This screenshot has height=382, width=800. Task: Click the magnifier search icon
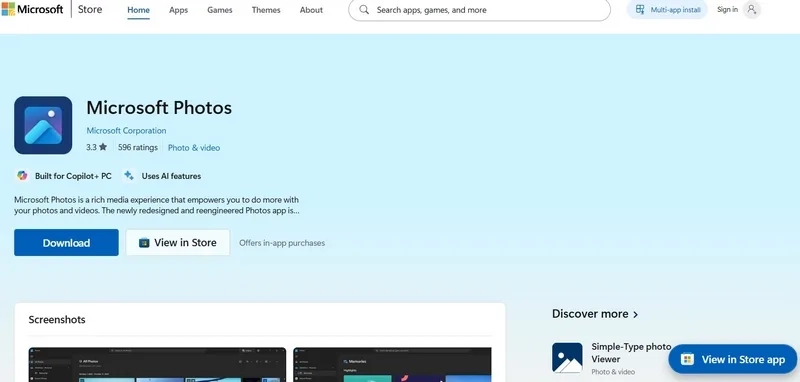click(364, 10)
